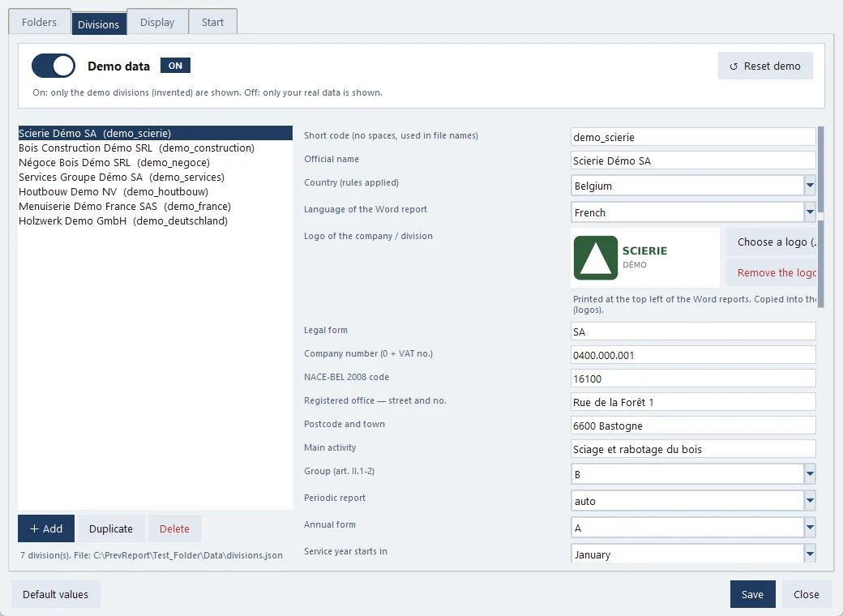Screen dimensions: 843x616
Task: Choose a logo for the division
Action: click(x=772, y=242)
